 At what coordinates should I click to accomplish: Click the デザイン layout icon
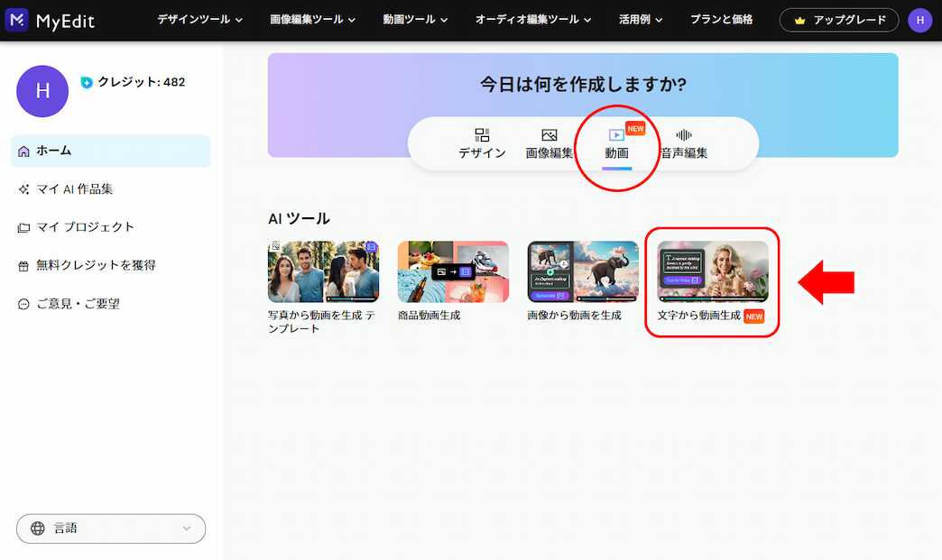(482, 134)
